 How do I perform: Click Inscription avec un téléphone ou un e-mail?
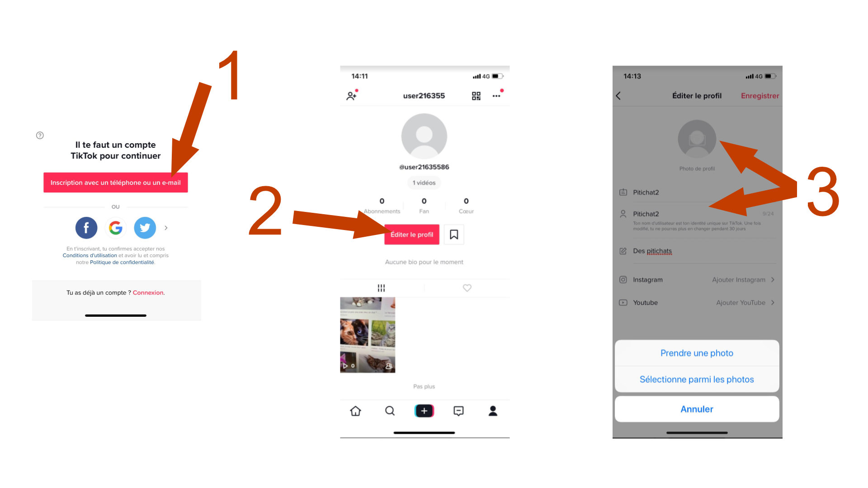pos(117,183)
